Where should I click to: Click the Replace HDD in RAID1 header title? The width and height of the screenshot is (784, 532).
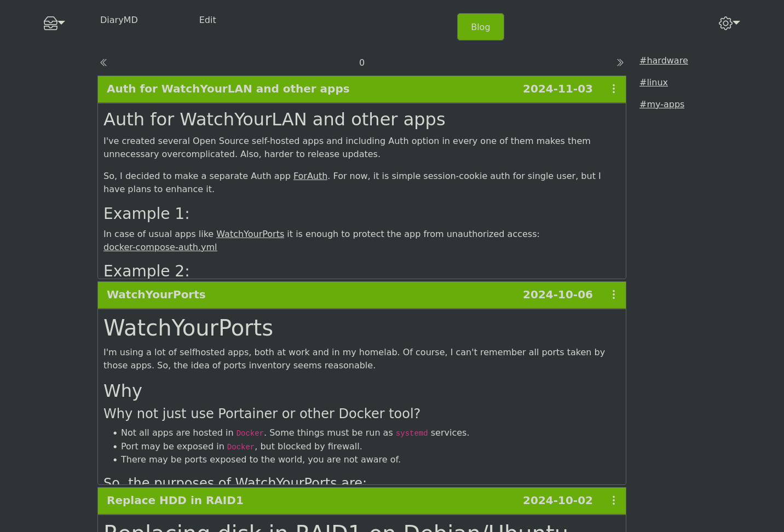tap(175, 500)
